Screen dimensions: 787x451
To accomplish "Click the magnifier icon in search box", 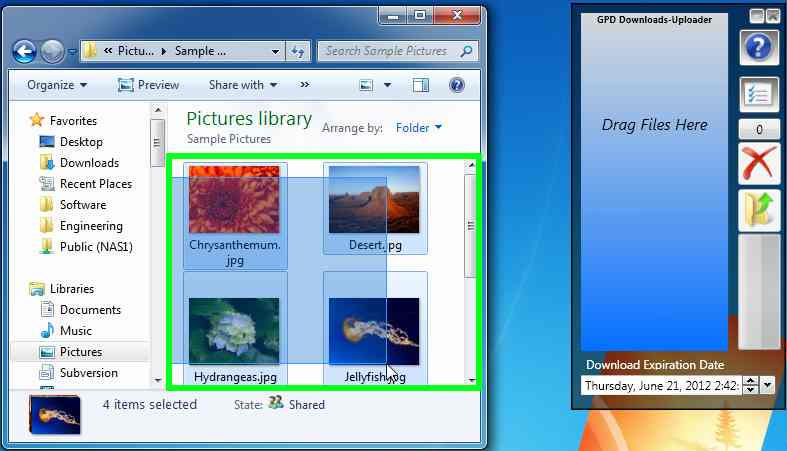I will pyautogui.click(x=466, y=51).
